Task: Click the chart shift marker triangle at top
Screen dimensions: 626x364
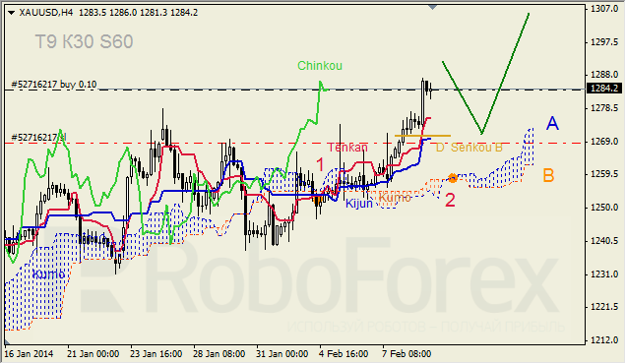Action: (432, 7)
